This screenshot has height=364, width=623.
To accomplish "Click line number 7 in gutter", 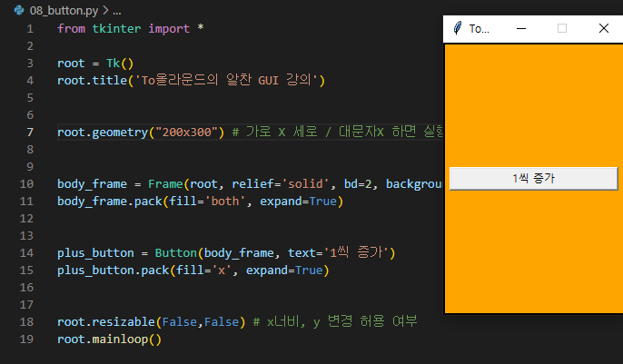I will coord(30,133).
